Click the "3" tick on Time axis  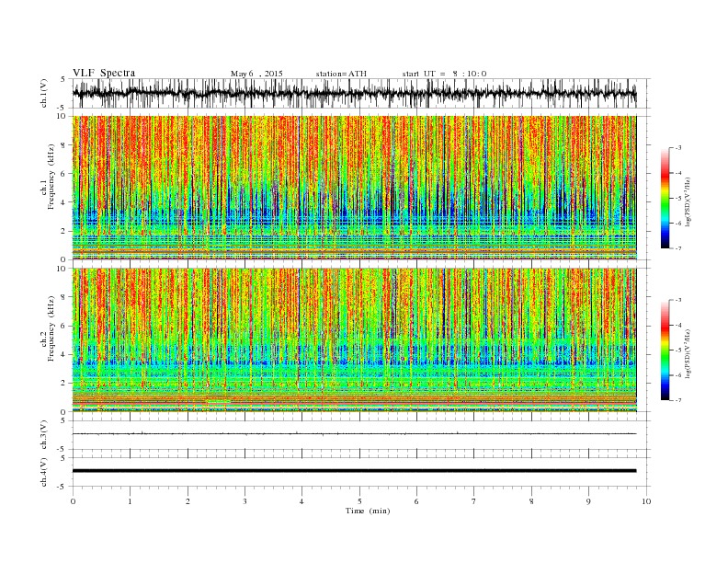tap(245, 501)
